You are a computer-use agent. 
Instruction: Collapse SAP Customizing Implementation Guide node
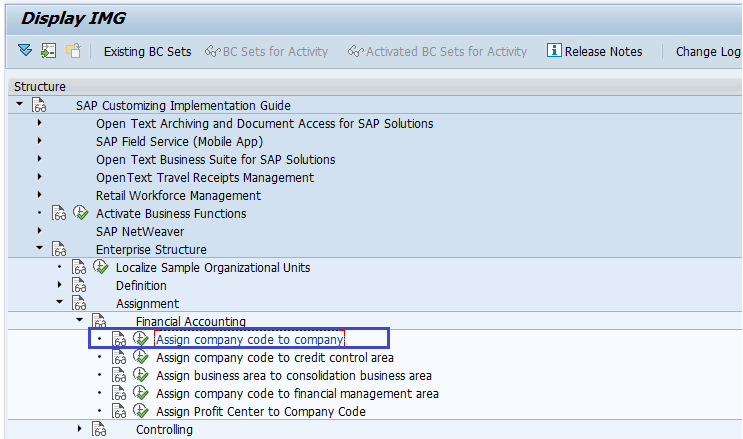pyautogui.click(x=19, y=104)
